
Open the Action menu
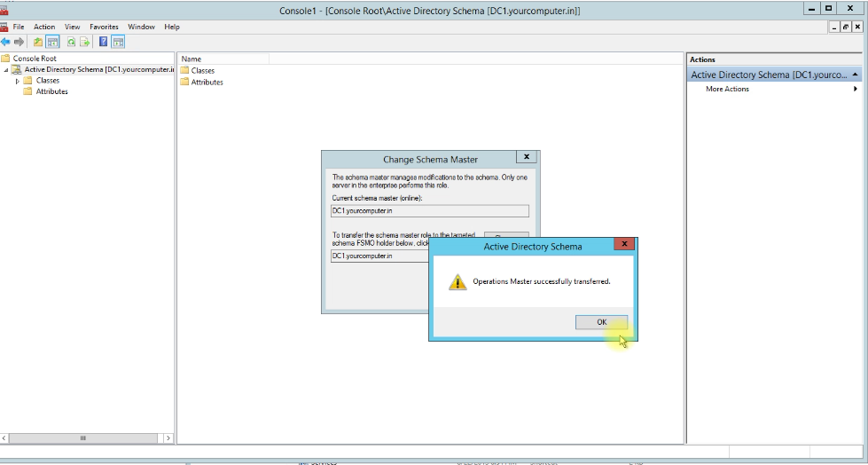point(44,27)
